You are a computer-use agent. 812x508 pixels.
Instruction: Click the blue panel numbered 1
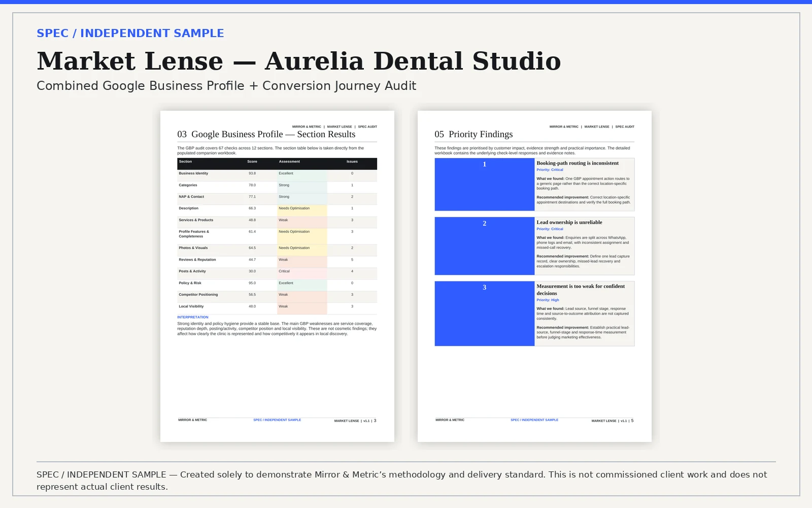point(485,184)
